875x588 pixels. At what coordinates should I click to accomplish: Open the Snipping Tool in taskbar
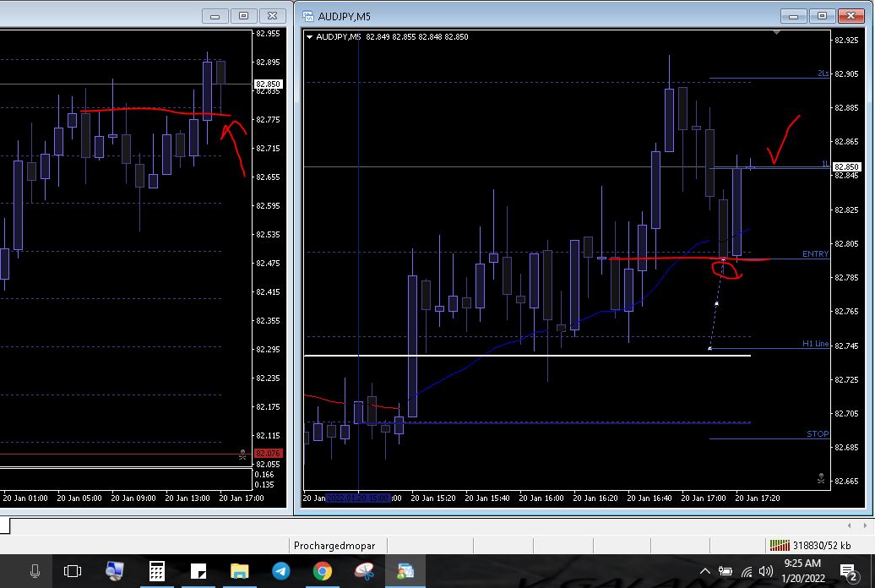pos(364,572)
